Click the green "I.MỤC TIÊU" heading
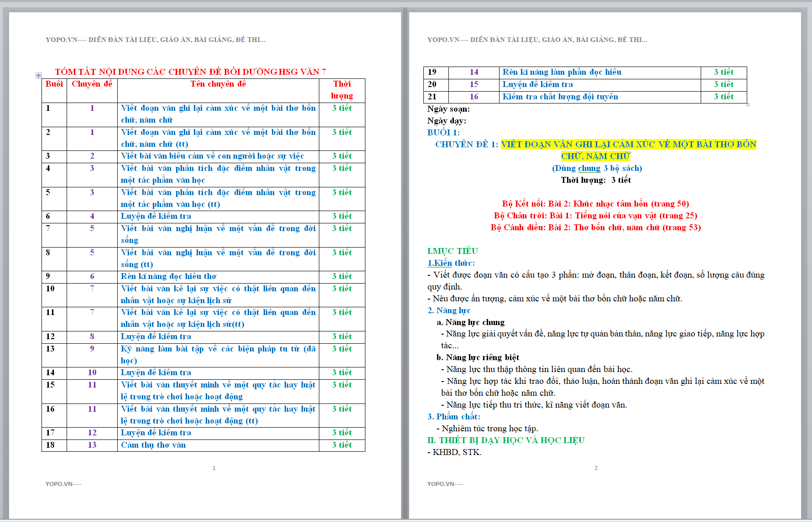 [x=453, y=251]
